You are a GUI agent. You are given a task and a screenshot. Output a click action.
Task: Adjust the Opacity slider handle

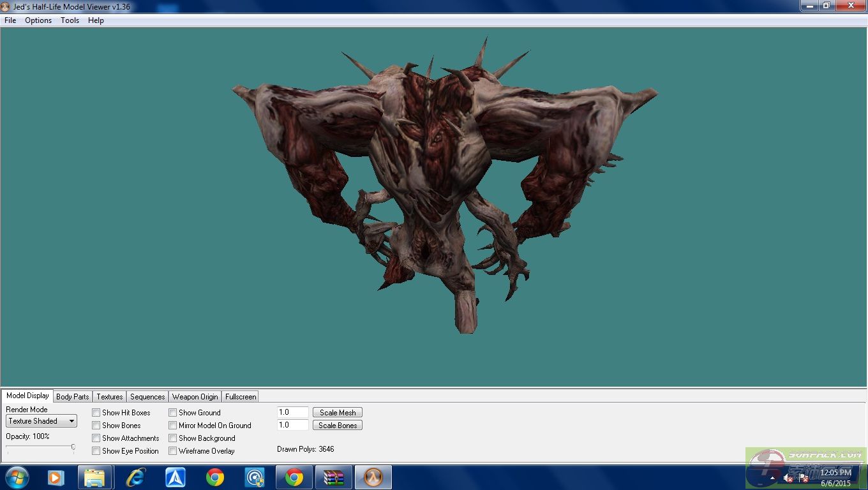pyautogui.click(x=73, y=447)
